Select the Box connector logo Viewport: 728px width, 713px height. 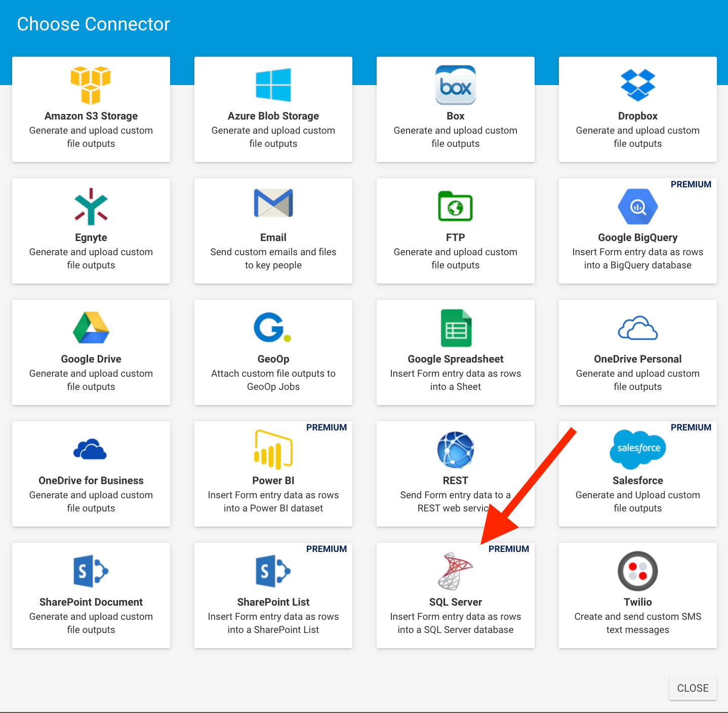pos(456,85)
